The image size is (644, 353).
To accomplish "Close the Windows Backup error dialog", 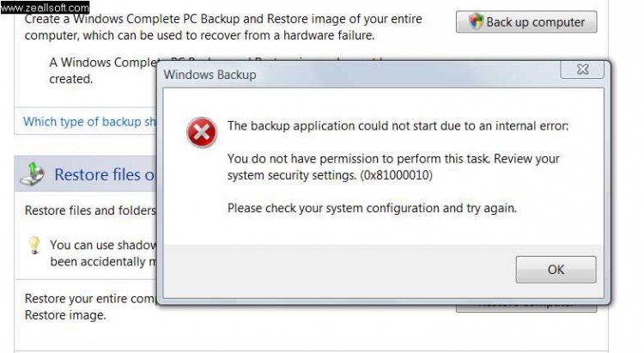I will click(582, 70).
